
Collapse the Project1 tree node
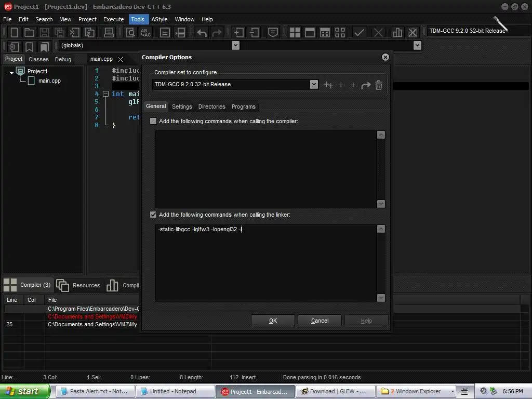10,72
